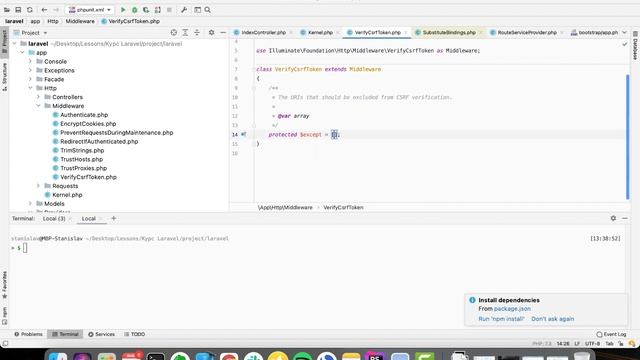640x360 pixels.
Task: Switch to the IndexController.php tab
Action: pyautogui.click(x=263, y=32)
